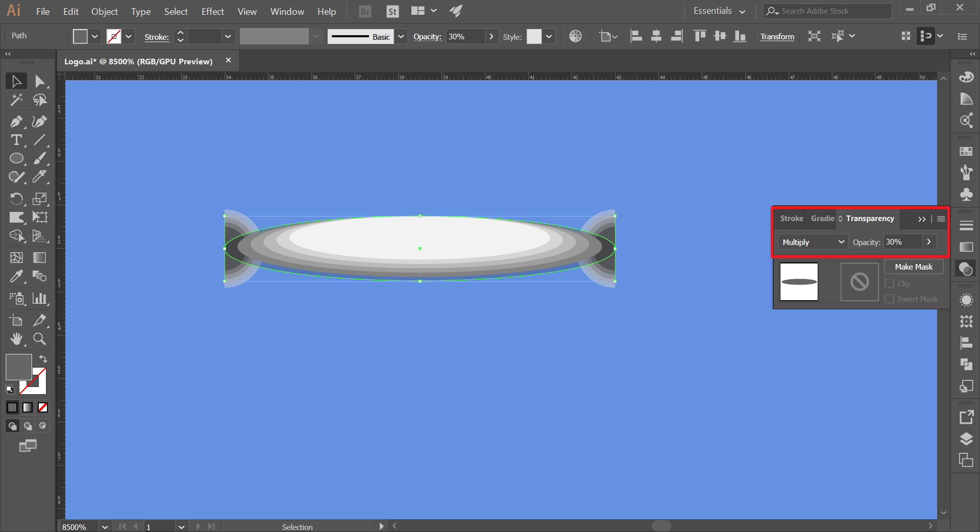Click the control bar fill swatch
Screen dimensions: 980x532
click(80, 36)
